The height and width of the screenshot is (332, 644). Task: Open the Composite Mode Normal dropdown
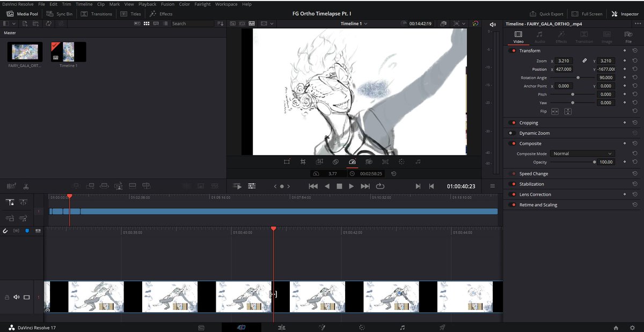coord(582,153)
